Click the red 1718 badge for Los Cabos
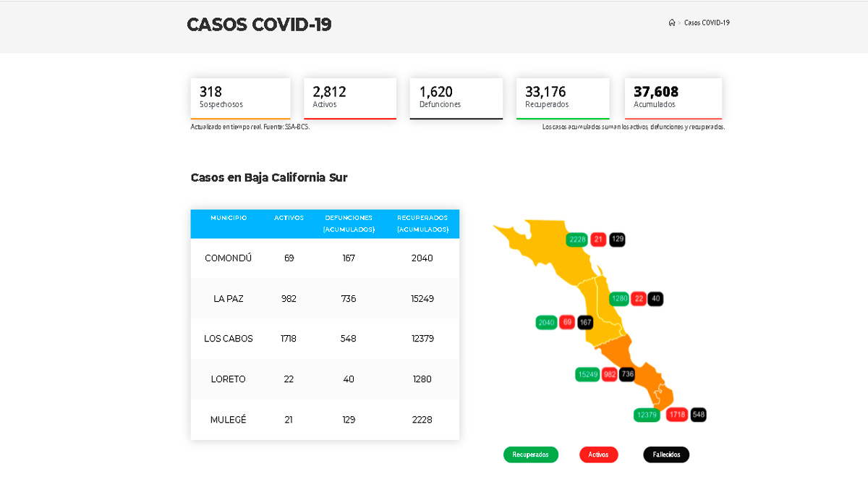 coord(676,415)
